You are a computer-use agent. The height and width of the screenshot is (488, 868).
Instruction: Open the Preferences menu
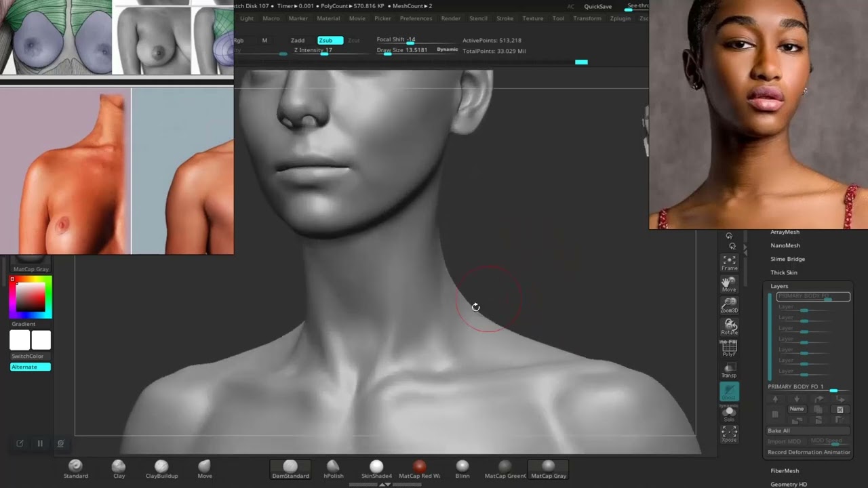tap(416, 18)
